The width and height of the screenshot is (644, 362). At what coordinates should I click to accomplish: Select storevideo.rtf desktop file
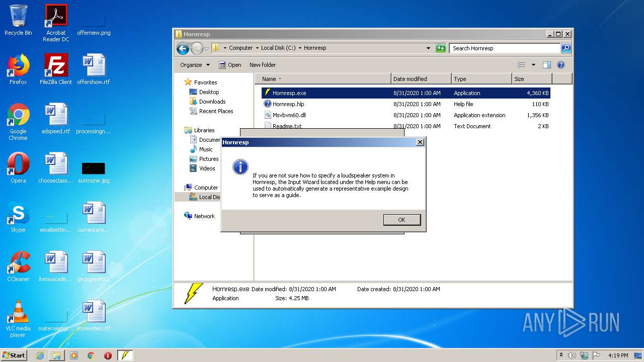coord(94,316)
